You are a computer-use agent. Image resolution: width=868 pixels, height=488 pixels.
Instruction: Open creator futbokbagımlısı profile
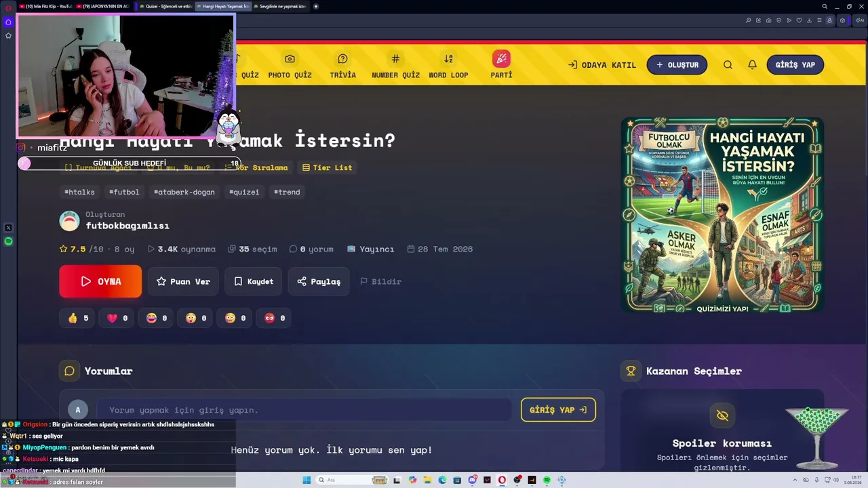(127, 226)
